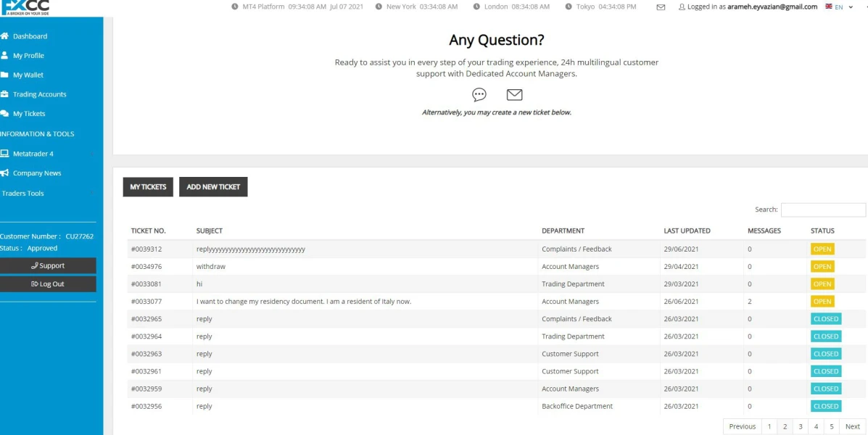The width and height of the screenshot is (868, 435).
Task: Click the ADD NEW TICKET button
Action: tap(213, 187)
